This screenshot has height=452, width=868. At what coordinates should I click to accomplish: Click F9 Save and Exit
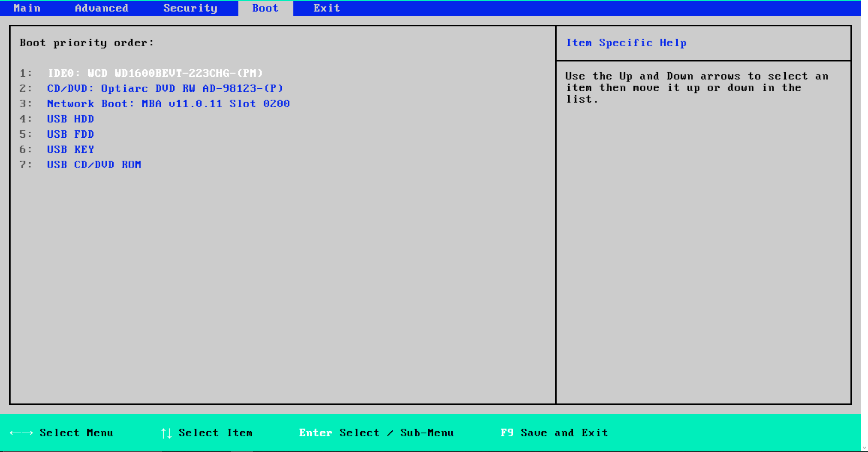(554, 433)
